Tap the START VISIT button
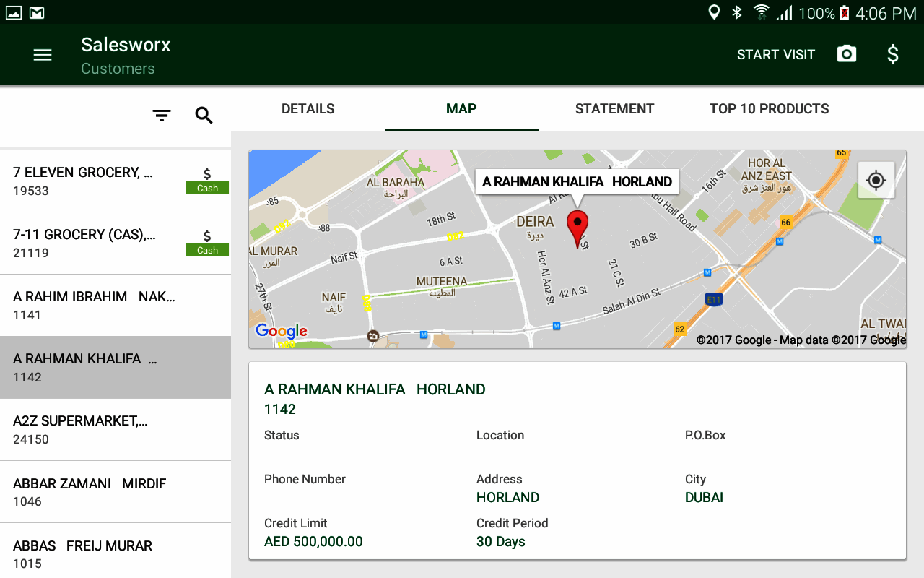Image resolution: width=924 pixels, height=578 pixels. (x=776, y=55)
